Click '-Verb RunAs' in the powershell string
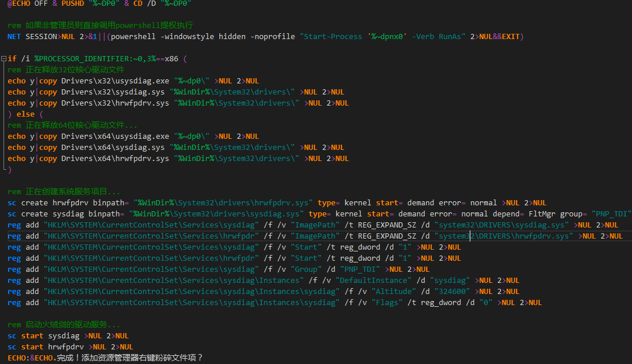 point(437,37)
